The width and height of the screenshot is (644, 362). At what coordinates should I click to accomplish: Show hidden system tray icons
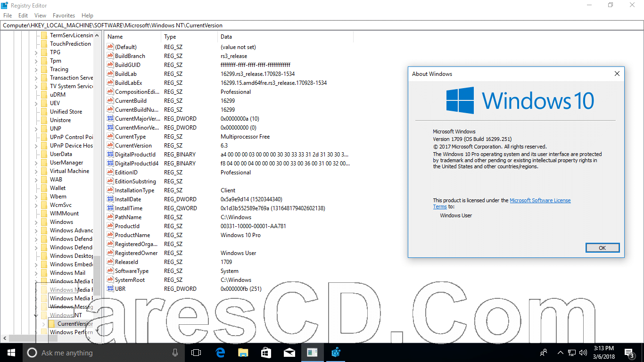(560, 353)
